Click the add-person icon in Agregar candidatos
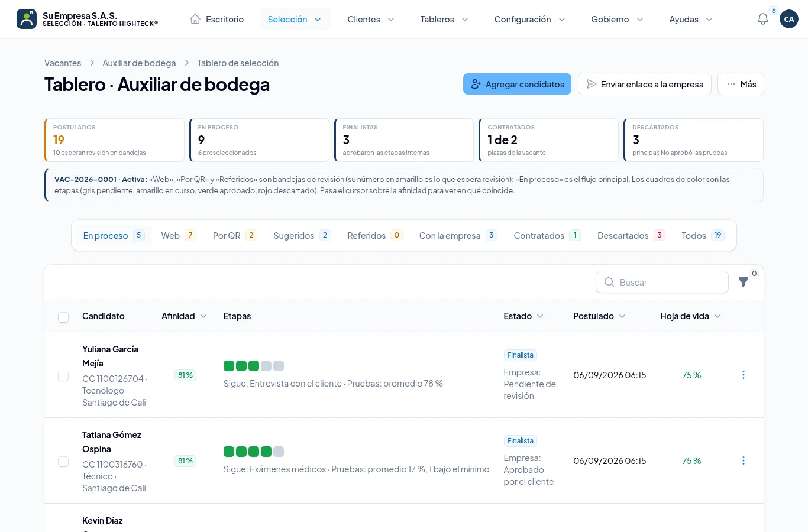 coord(476,85)
